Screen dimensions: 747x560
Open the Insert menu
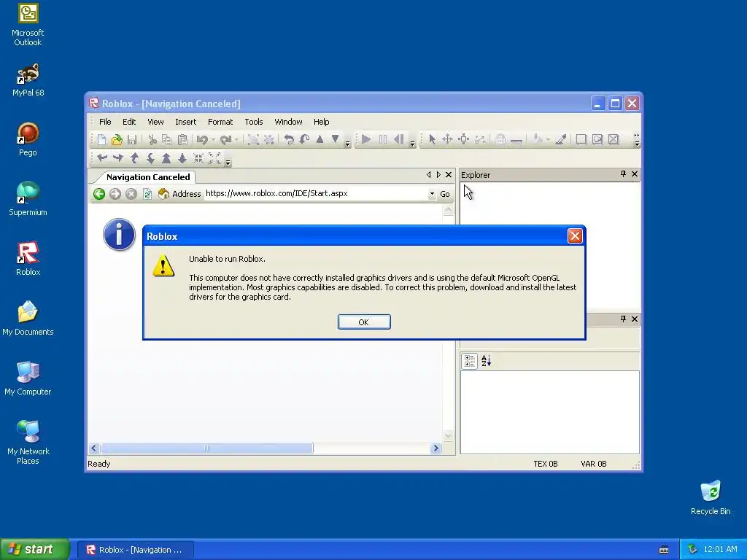(x=186, y=122)
